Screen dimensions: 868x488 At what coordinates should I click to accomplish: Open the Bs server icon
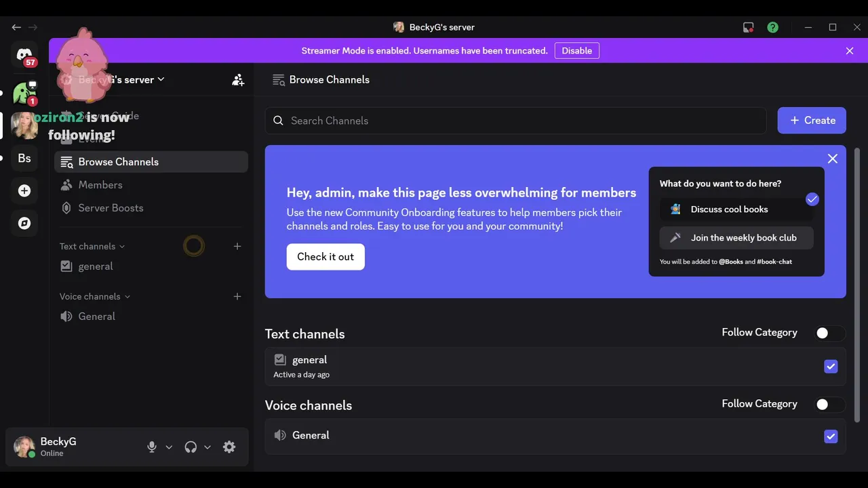click(x=24, y=158)
